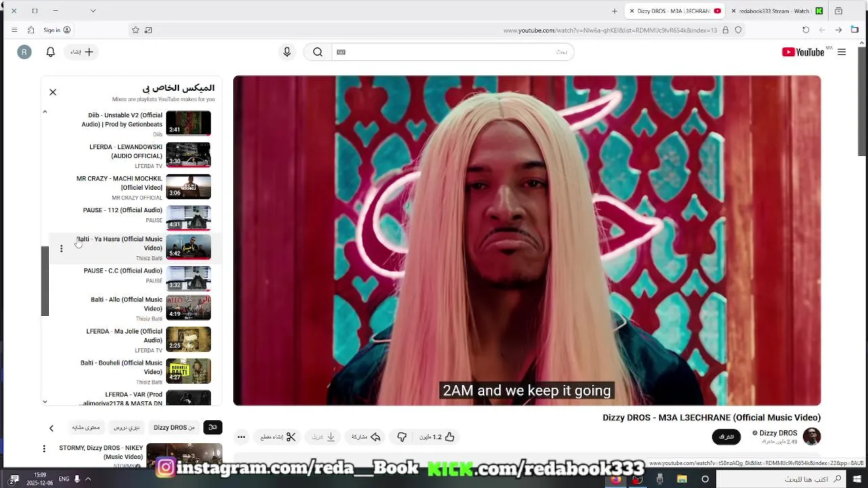Select the الكل filter chip

click(213, 428)
